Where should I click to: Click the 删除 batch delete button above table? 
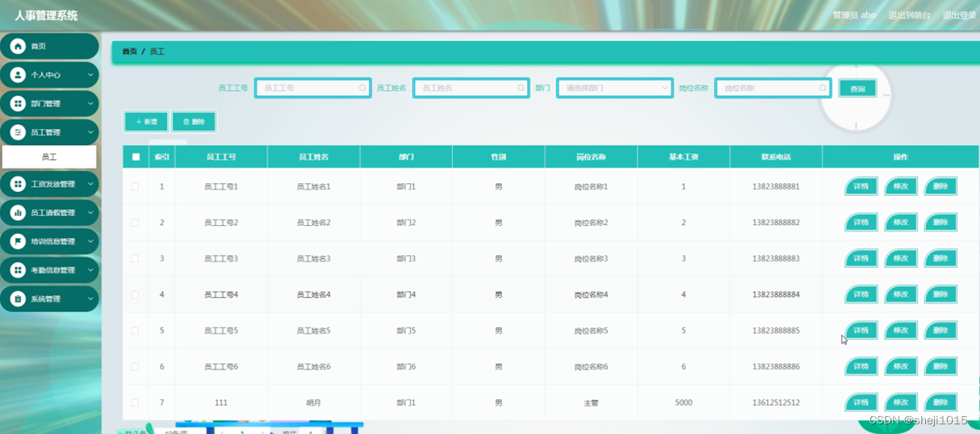(x=194, y=122)
